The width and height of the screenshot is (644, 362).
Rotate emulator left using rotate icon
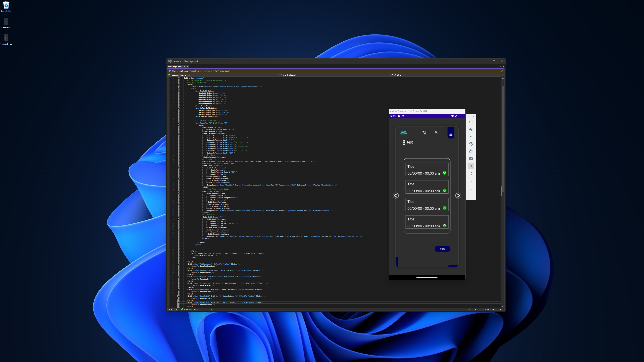click(x=471, y=144)
